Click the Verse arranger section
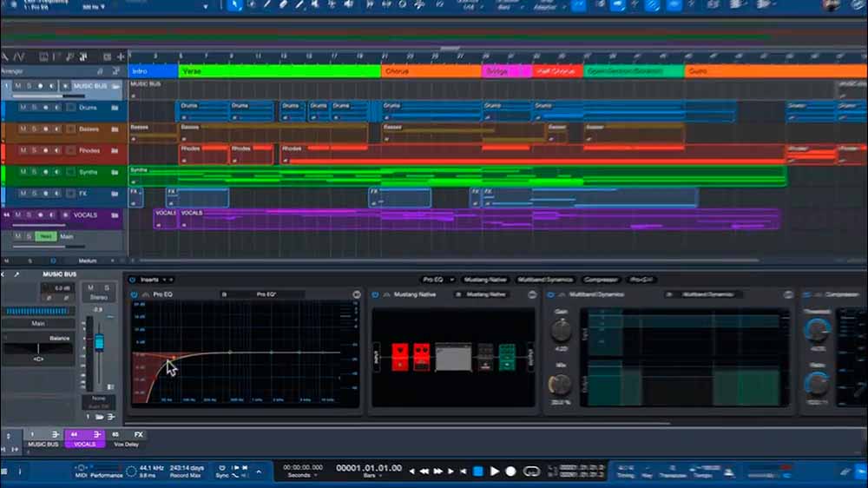This screenshot has height=488, width=868. tap(279, 71)
